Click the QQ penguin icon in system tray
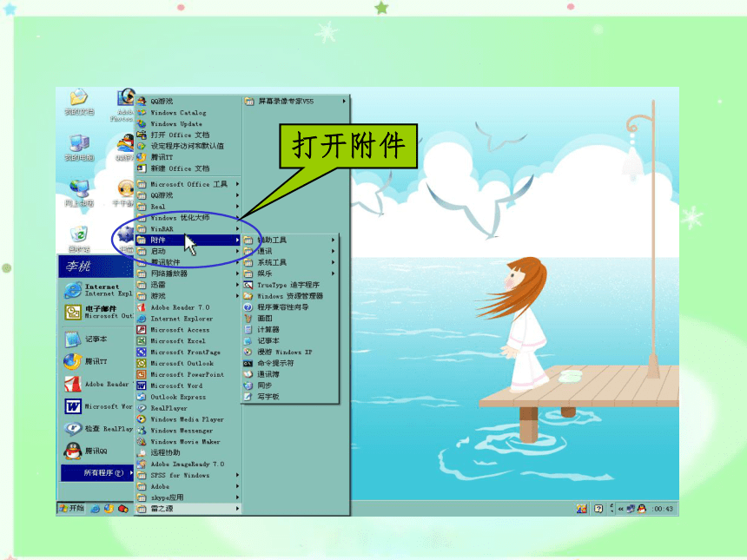Screen dimensions: 747x560 [642, 509]
